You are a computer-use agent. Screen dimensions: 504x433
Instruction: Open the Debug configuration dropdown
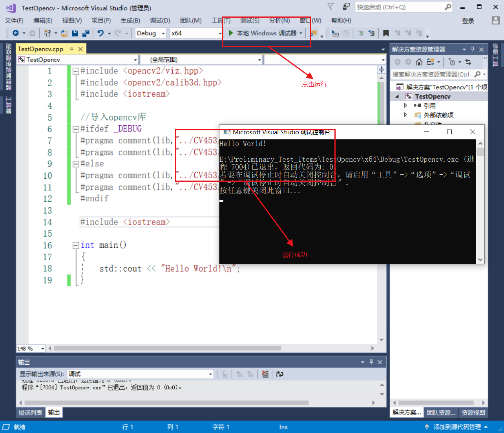point(150,33)
